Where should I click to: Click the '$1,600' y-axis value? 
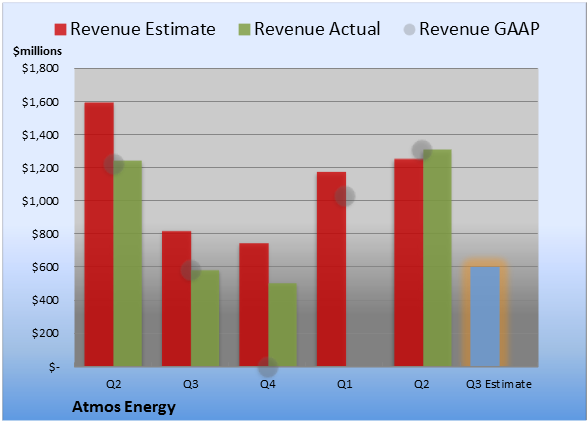point(40,102)
